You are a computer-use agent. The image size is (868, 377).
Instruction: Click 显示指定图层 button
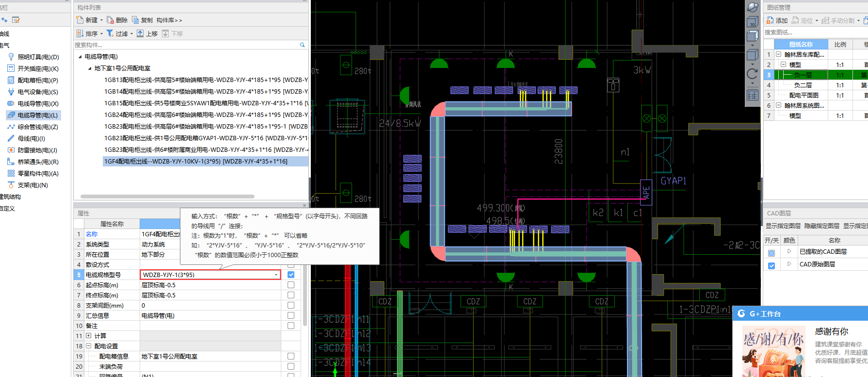784,226
